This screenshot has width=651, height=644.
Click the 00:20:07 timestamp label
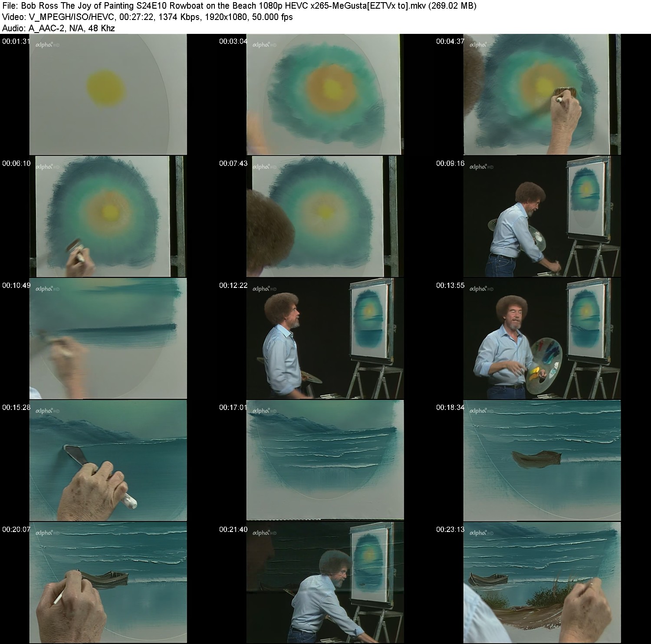[16, 529]
